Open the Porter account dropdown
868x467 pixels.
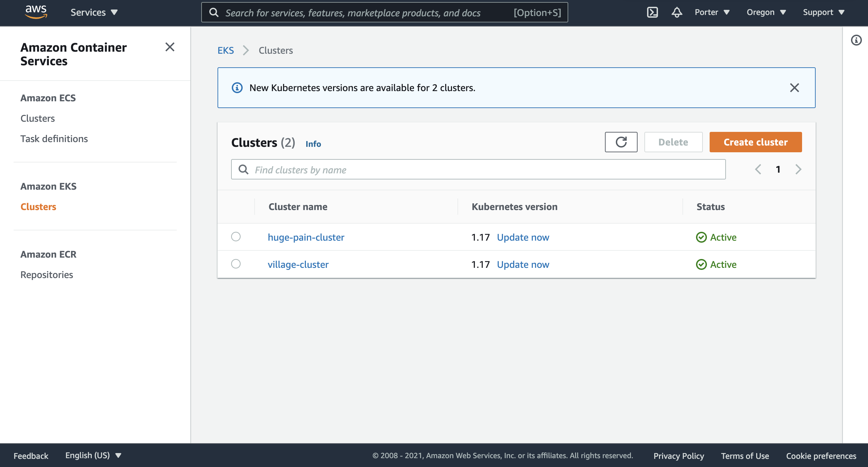(x=712, y=12)
